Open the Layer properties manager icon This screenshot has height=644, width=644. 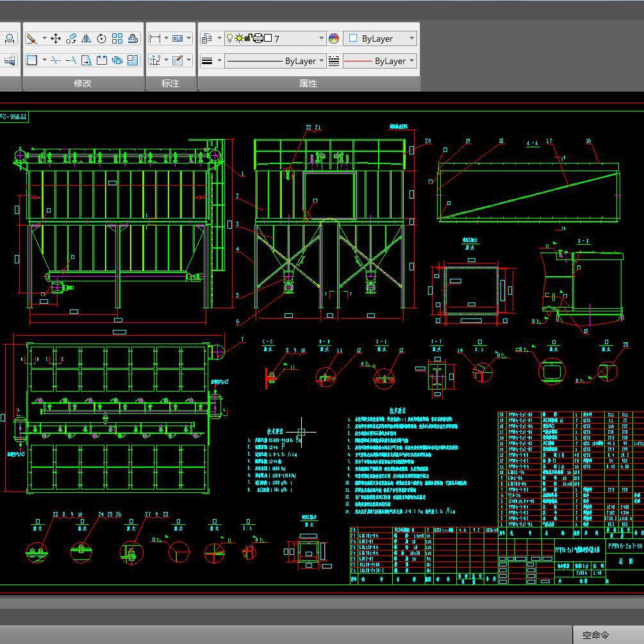pos(207,38)
